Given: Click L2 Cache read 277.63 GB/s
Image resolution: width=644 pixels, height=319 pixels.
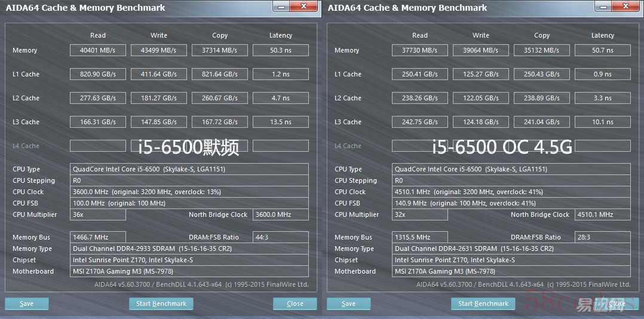Looking at the screenshot, I should click(98, 98).
